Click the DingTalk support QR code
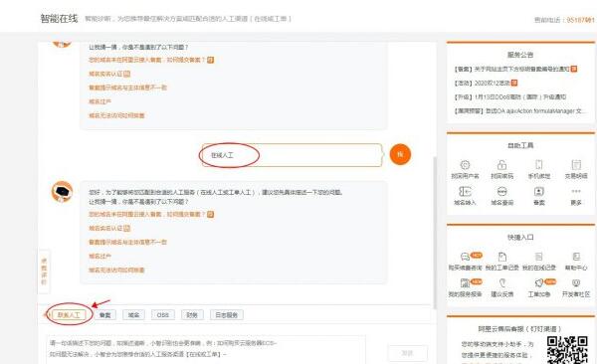 567,350
